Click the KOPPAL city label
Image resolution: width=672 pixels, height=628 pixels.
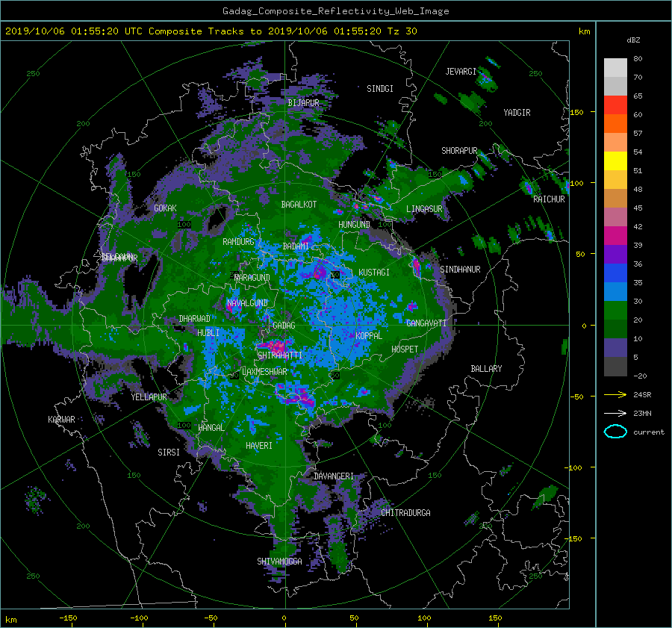(369, 336)
